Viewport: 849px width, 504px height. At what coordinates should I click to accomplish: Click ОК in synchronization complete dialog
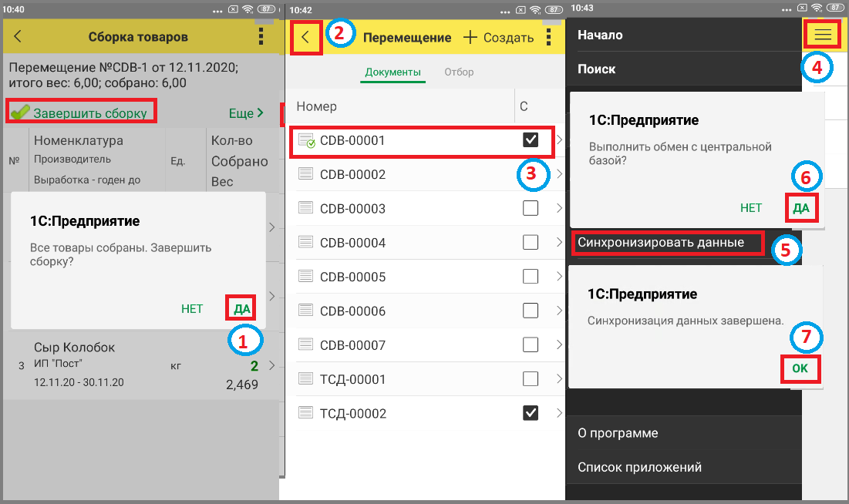[800, 368]
